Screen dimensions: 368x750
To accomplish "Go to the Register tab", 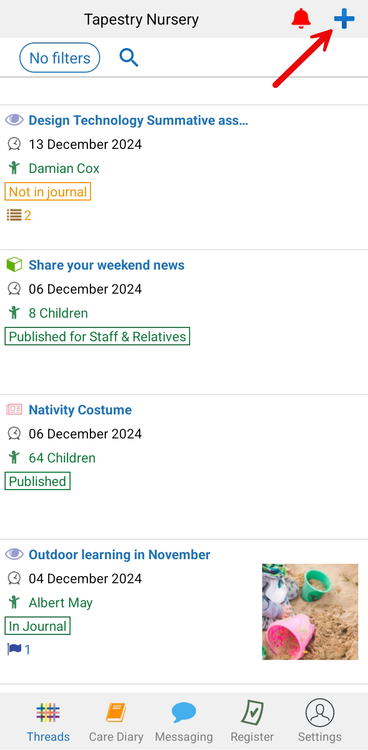I will coord(252,721).
